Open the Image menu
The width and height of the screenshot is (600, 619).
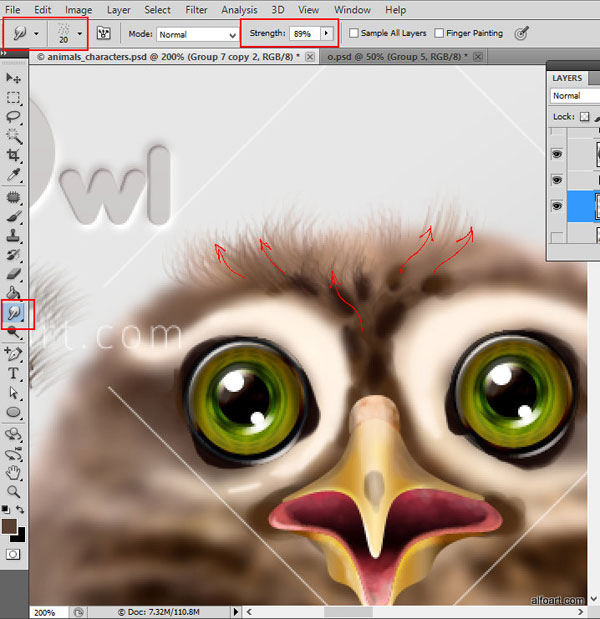78,10
